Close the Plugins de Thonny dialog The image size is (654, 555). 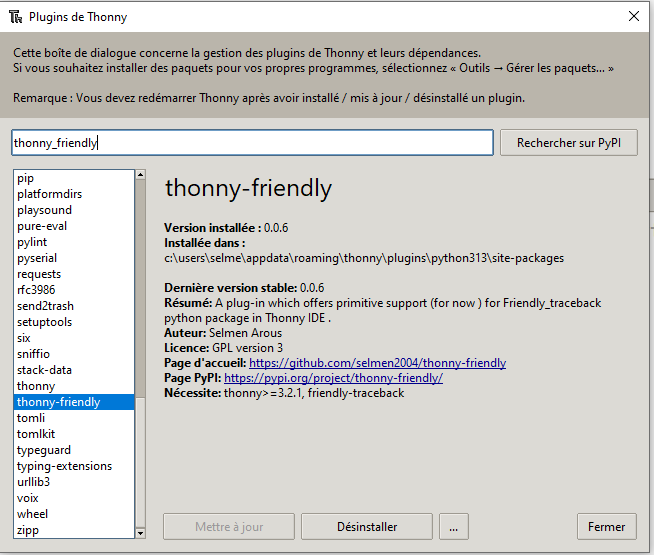tap(634, 16)
